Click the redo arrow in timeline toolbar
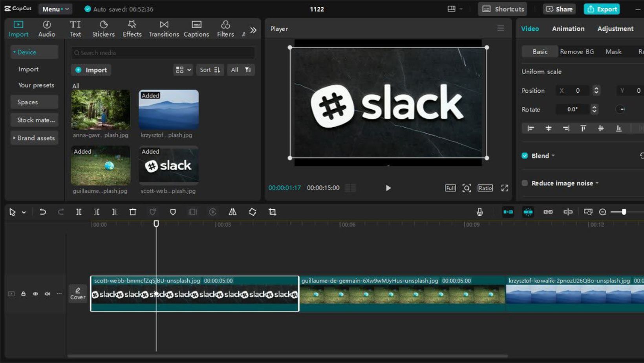The height and width of the screenshot is (363, 644). pyautogui.click(x=60, y=212)
